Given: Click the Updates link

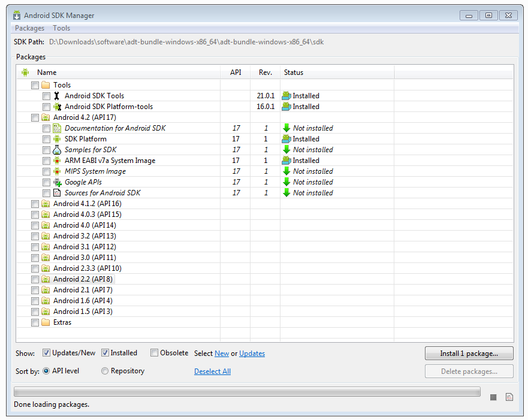Looking at the screenshot, I should coord(252,353).
